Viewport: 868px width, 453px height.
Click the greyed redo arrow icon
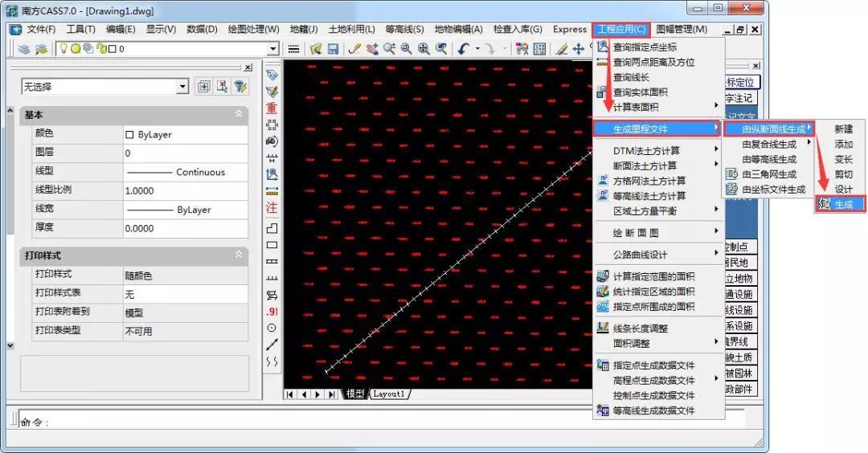[x=489, y=49]
